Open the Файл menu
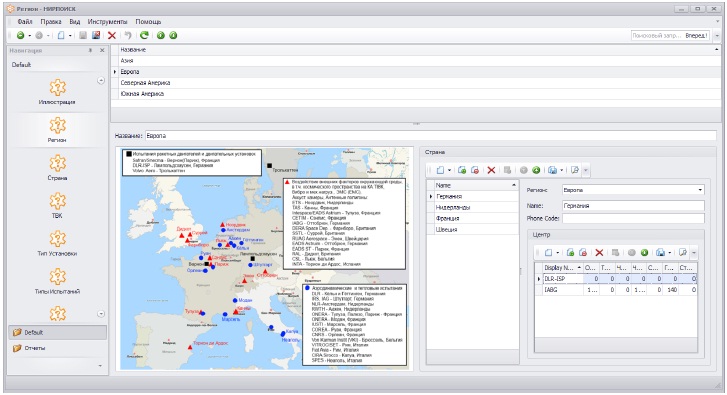 pyautogui.click(x=25, y=22)
